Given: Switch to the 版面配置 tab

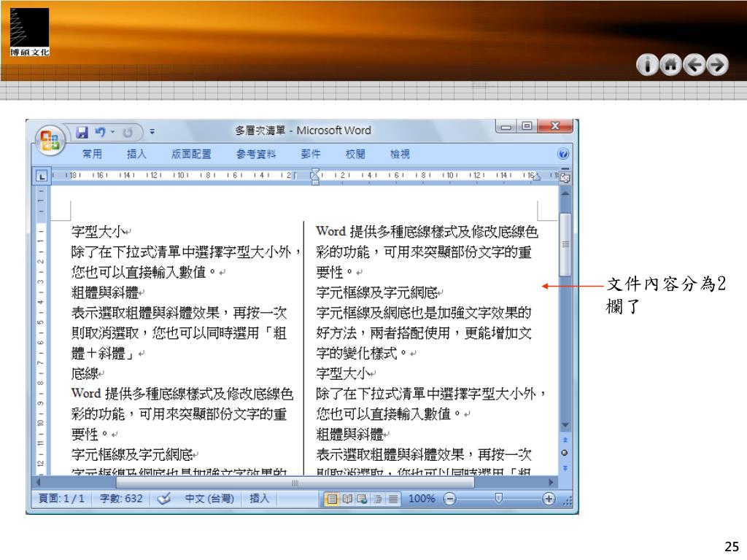Looking at the screenshot, I should 191,154.
